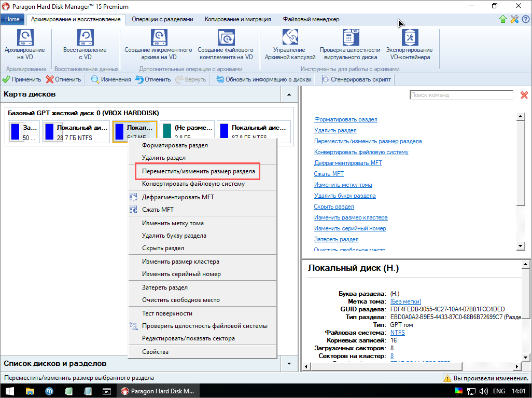Click the NTFS file system link

point(397,333)
